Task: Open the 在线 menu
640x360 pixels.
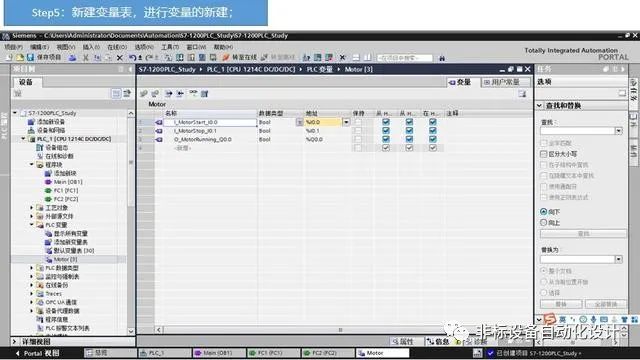Action: click(117, 47)
